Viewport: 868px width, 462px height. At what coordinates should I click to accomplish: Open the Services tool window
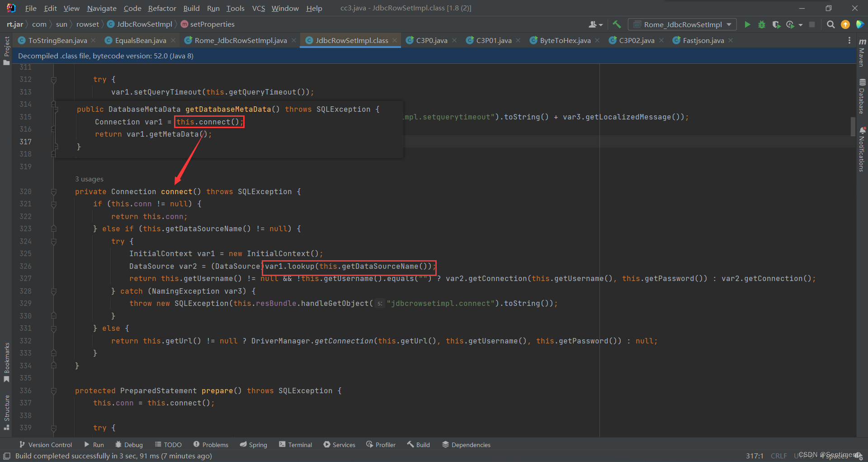point(339,445)
